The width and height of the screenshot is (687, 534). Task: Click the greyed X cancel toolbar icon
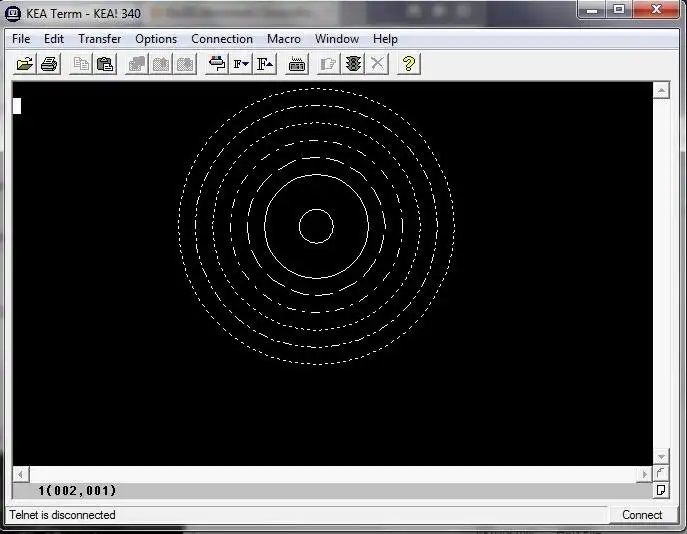click(x=377, y=64)
